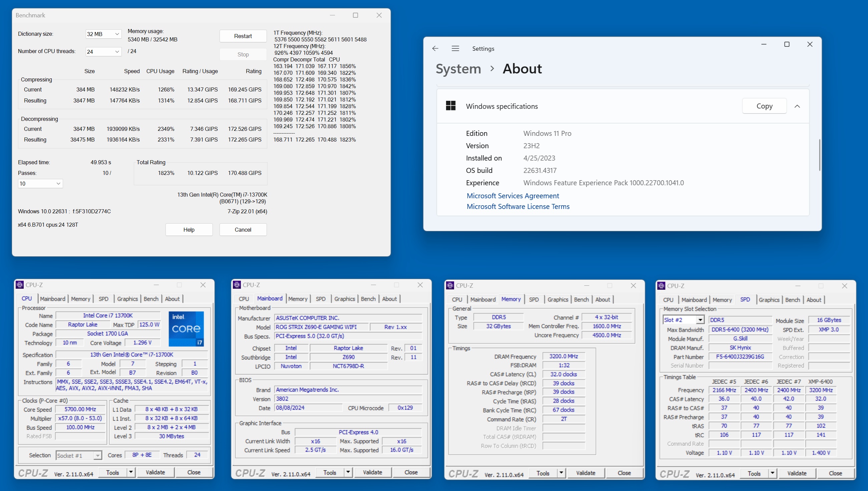Click the Help button in Benchmark
Screen dimensions: 868x491
[189, 230]
